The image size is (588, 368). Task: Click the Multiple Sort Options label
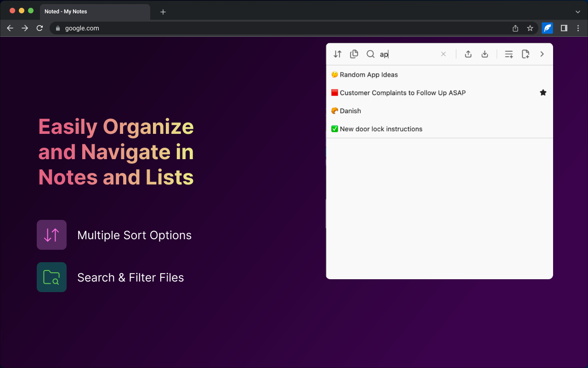coord(135,235)
